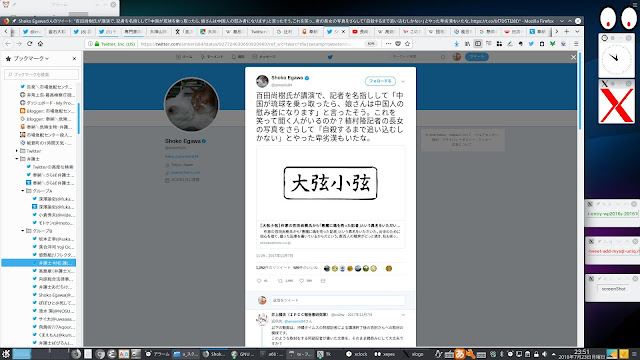
Task: Open direct message envelope icon under tweet
Action: pyautogui.click(x=323, y=281)
